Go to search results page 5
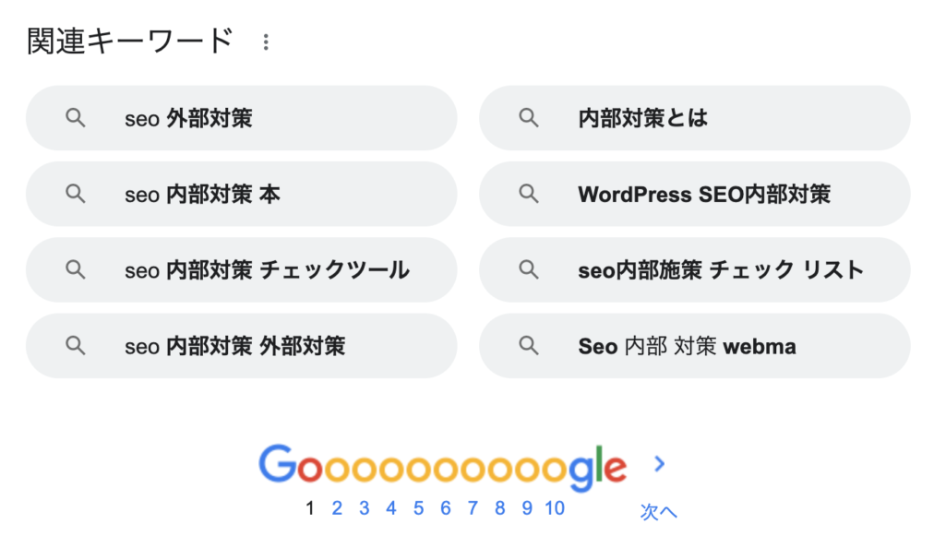 click(418, 507)
